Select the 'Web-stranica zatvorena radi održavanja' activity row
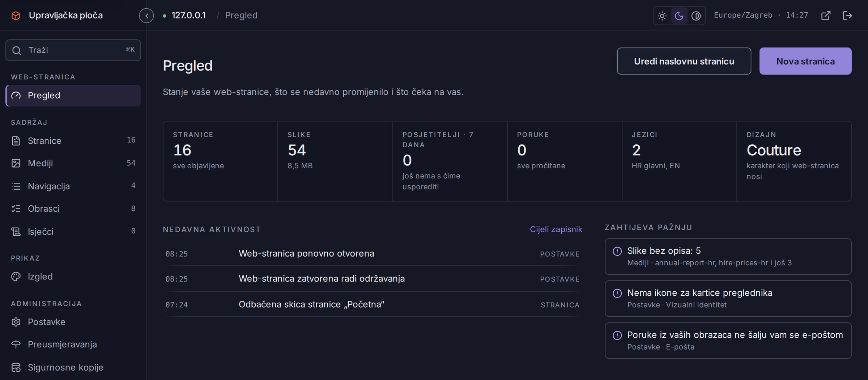Viewport: 868px width, 380px height. pyautogui.click(x=373, y=279)
